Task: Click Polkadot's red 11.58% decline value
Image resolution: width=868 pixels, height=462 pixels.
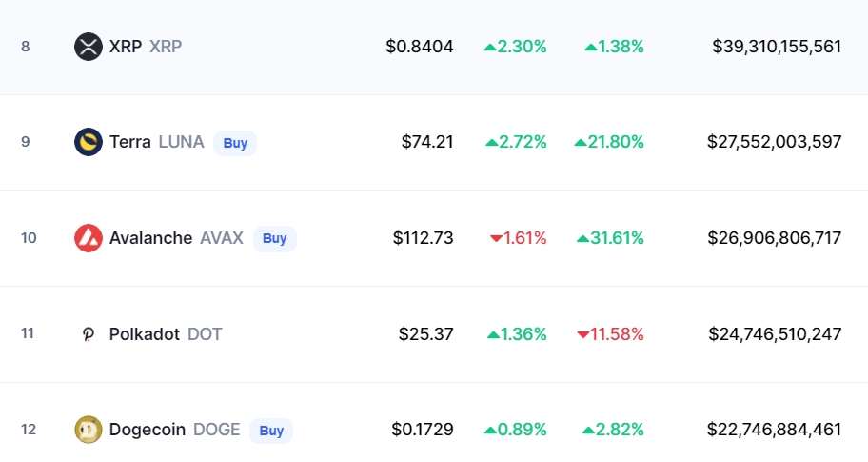Action: tap(610, 334)
